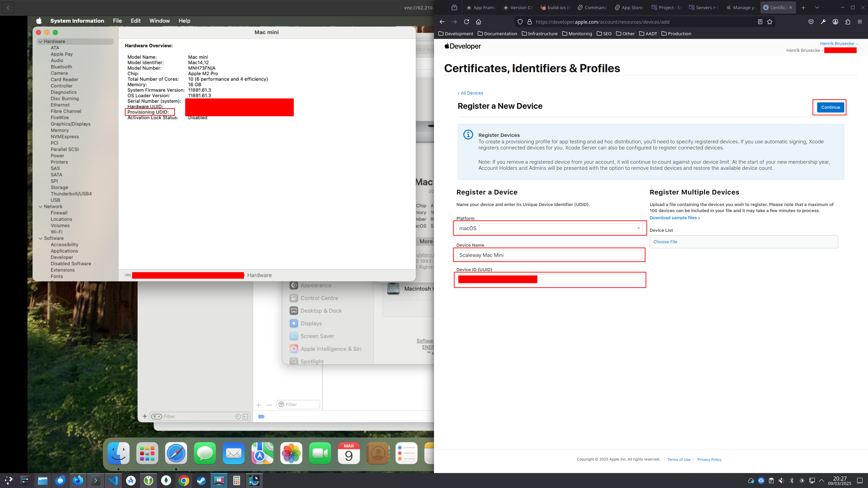Open a new browser tab
The width and height of the screenshot is (868, 488).
click(x=803, y=7)
